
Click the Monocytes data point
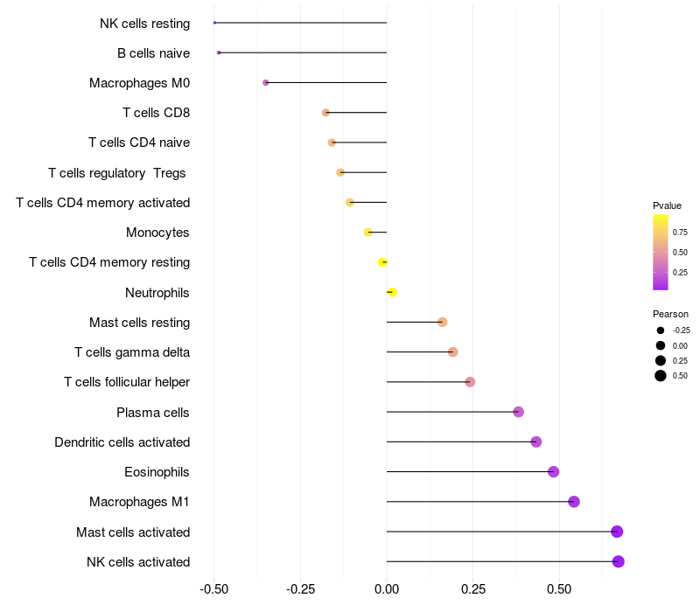click(367, 233)
